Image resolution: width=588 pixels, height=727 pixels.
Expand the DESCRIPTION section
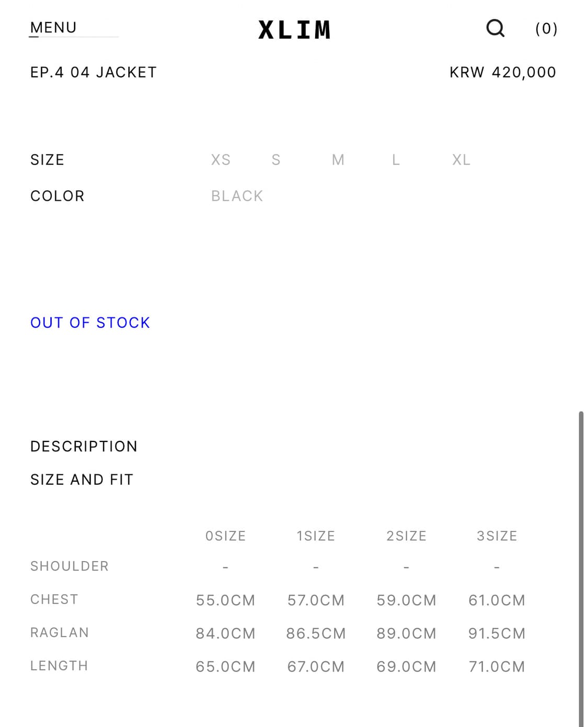click(84, 446)
